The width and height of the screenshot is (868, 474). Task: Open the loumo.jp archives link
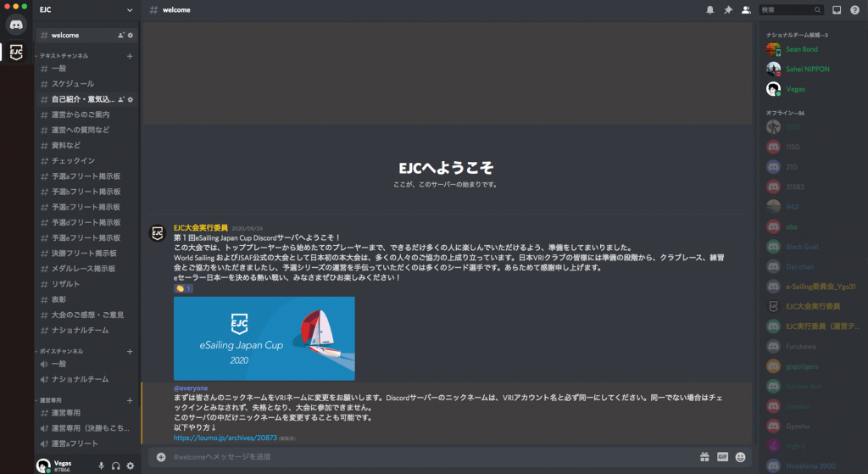click(x=225, y=438)
